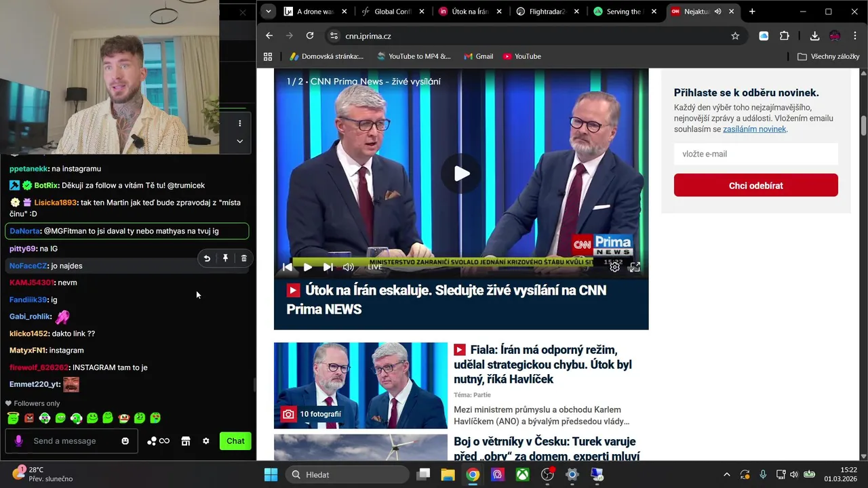Open three-dot menu under webcam
The width and height of the screenshot is (868, 488).
(239, 123)
